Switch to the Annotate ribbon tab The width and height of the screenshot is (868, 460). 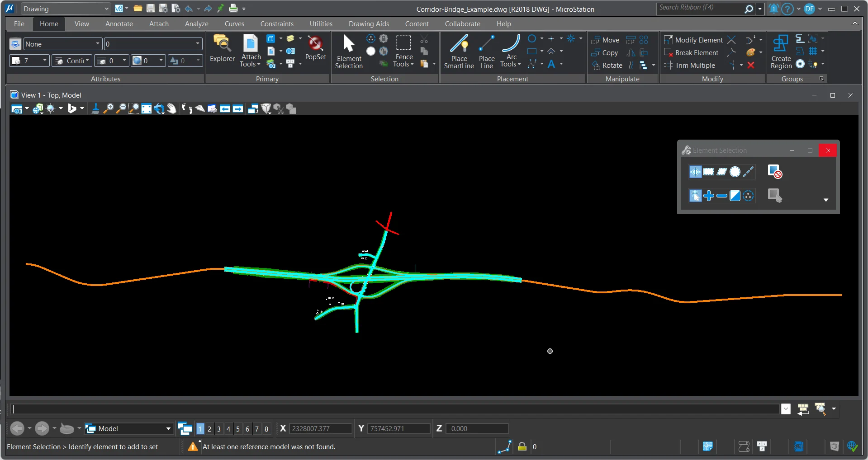[x=119, y=24]
